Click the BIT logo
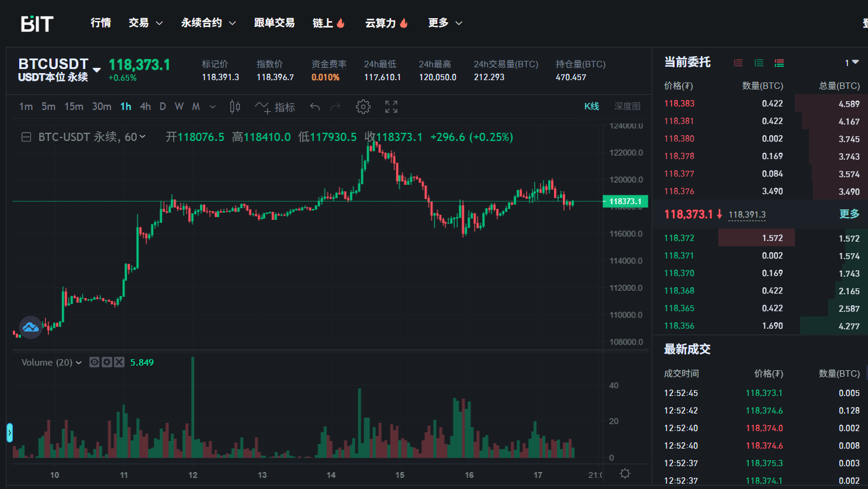The width and height of the screenshot is (868, 489). pos(37,23)
